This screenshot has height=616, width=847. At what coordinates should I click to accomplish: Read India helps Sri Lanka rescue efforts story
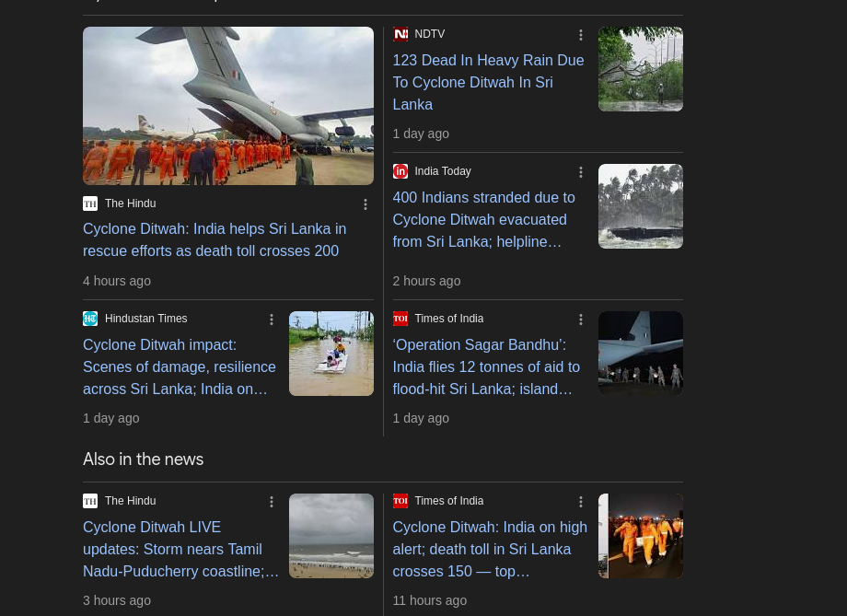click(x=215, y=239)
